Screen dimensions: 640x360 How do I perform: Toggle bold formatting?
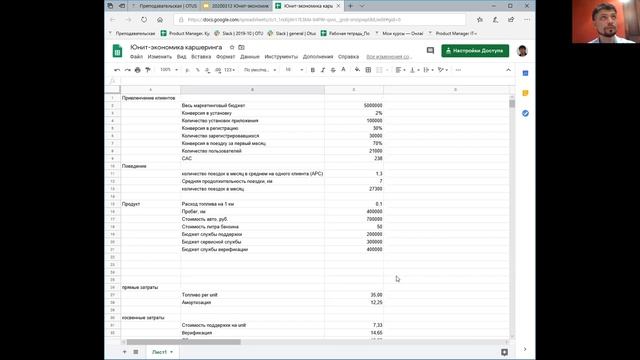click(313, 70)
